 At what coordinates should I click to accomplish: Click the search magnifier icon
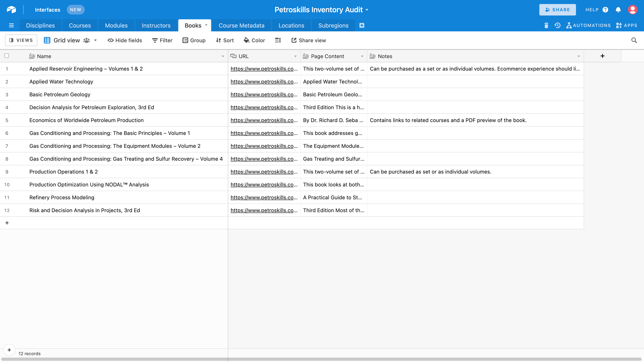pyautogui.click(x=634, y=40)
